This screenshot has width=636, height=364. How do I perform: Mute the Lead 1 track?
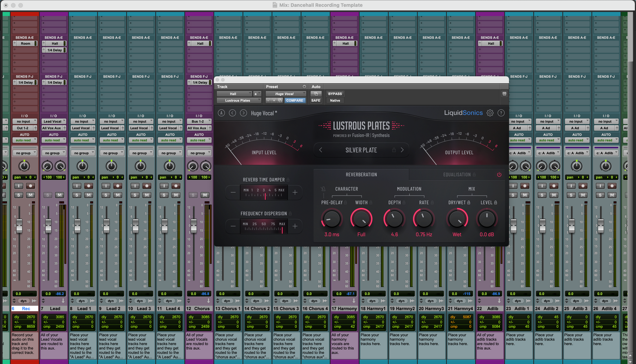[x=89, y=195]
